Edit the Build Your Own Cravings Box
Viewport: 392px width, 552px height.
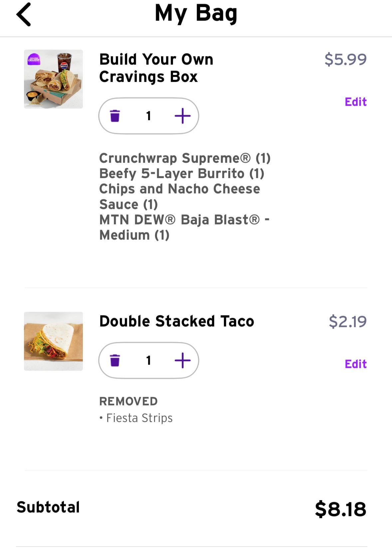tap(355, 102)
